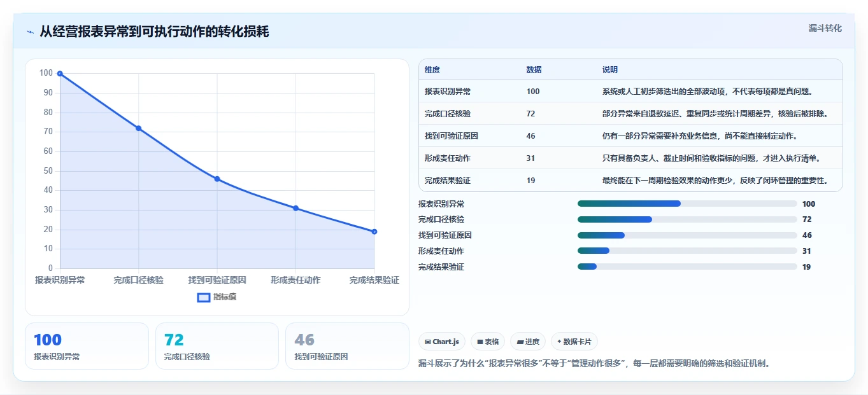Select the 形成责任动作 cell in the table
The image size is (868, 395).
448,158
